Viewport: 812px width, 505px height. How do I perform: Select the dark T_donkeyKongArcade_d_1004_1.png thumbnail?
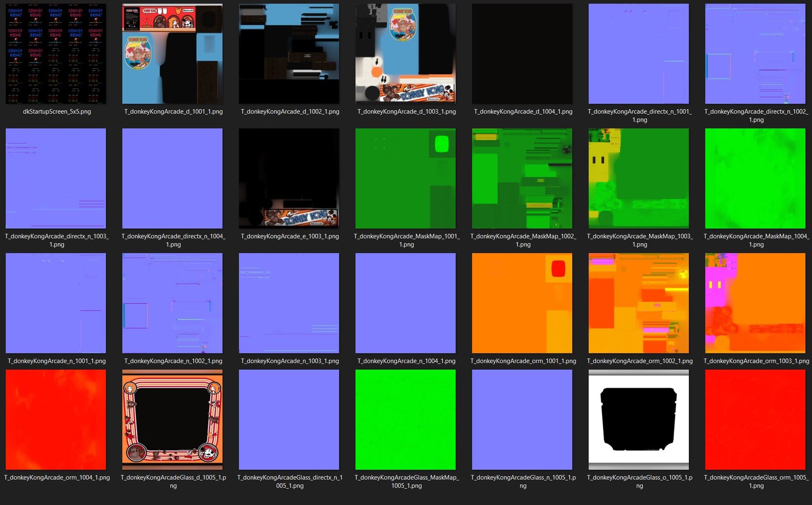click(522, 54)
